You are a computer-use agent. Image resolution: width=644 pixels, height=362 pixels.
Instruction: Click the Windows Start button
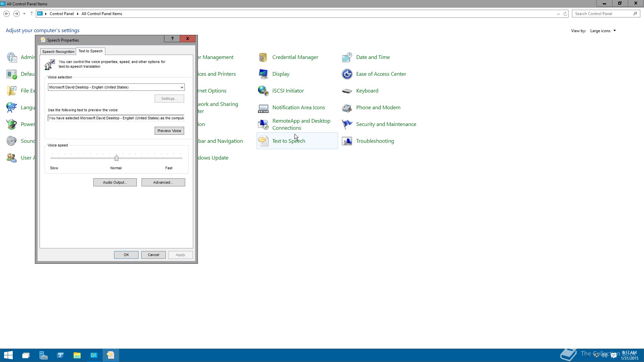coord(8,355)
